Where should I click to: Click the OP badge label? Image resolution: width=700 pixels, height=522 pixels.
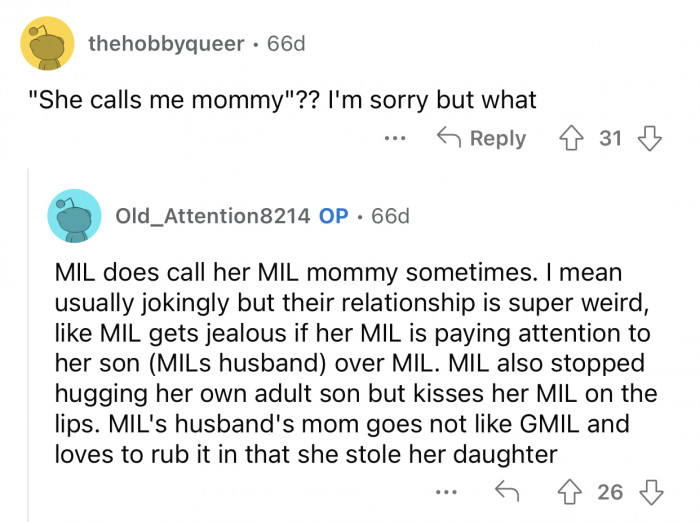[x=334, y=216]
